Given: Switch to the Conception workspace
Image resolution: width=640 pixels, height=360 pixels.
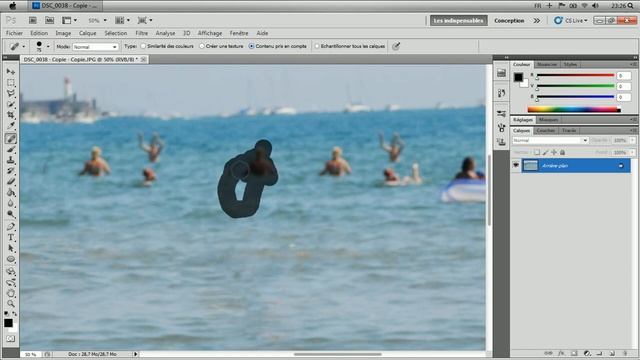Looking at the screenshot, I should pyautogui.click(x=509, y=20).
